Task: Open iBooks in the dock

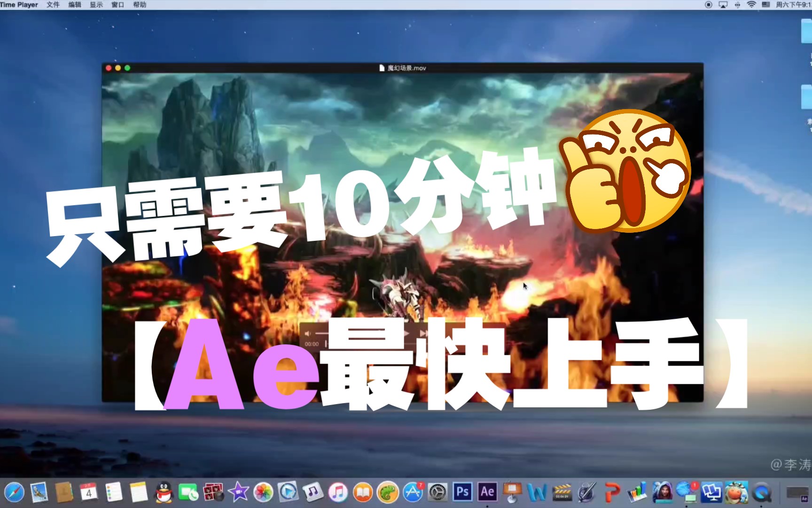Action: tap(363, 492)
